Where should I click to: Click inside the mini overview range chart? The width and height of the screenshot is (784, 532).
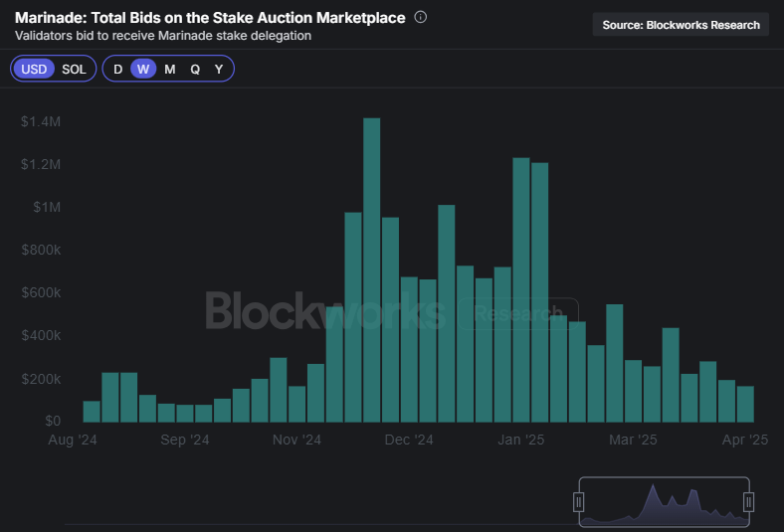click(x=663, y=503)
